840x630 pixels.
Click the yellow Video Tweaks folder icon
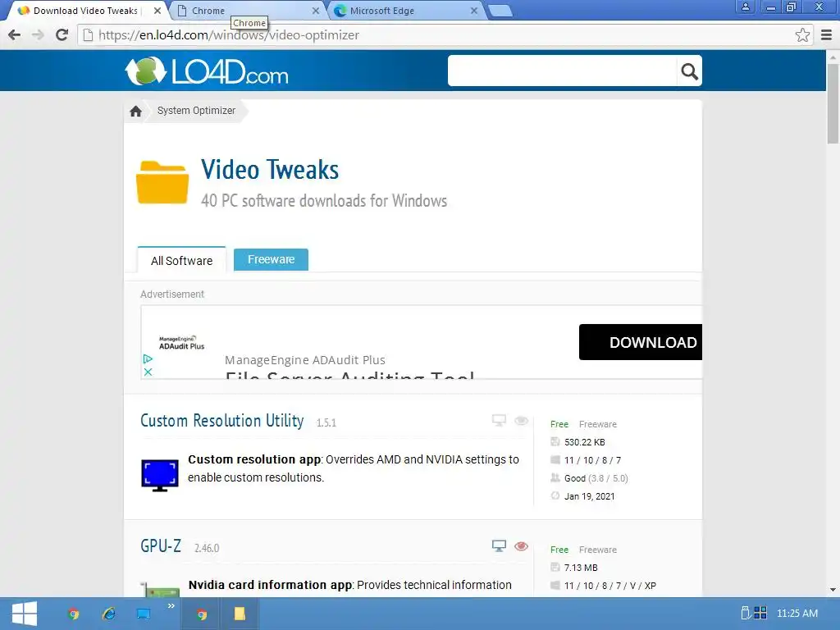[x=162, y=182]
